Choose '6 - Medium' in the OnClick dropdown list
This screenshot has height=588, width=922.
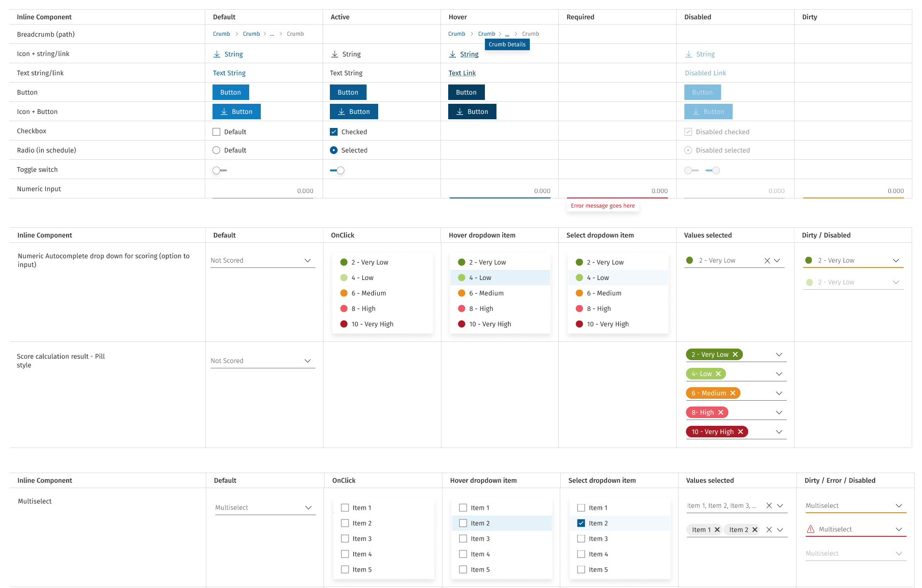(x=369, y=293)
